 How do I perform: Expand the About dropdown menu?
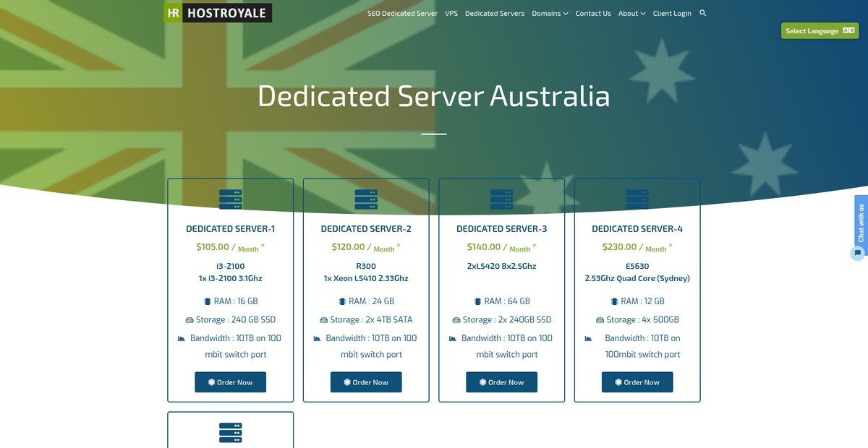[x=631, y=13]
